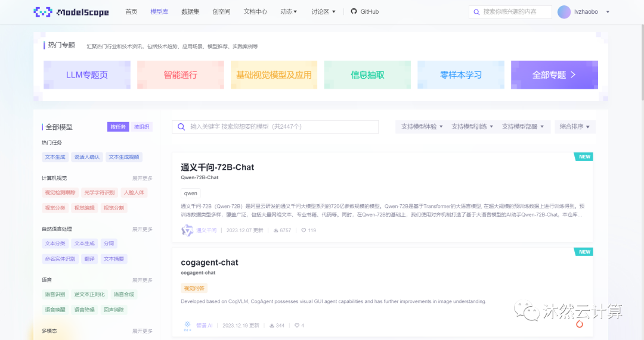Click download count icon for Qwen-72B-Chat
The width and height of the screenshot is (644, 340).
275,230
